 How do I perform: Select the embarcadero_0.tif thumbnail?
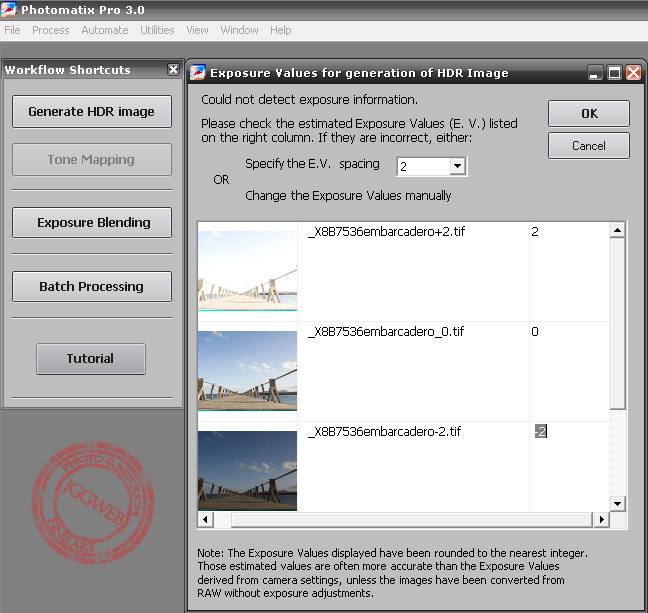(247, 371)
